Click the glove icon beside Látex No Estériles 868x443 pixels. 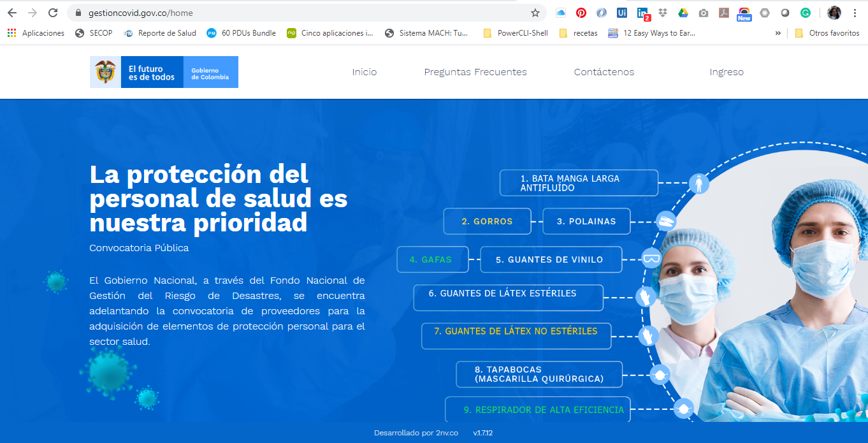pos(649,336)
